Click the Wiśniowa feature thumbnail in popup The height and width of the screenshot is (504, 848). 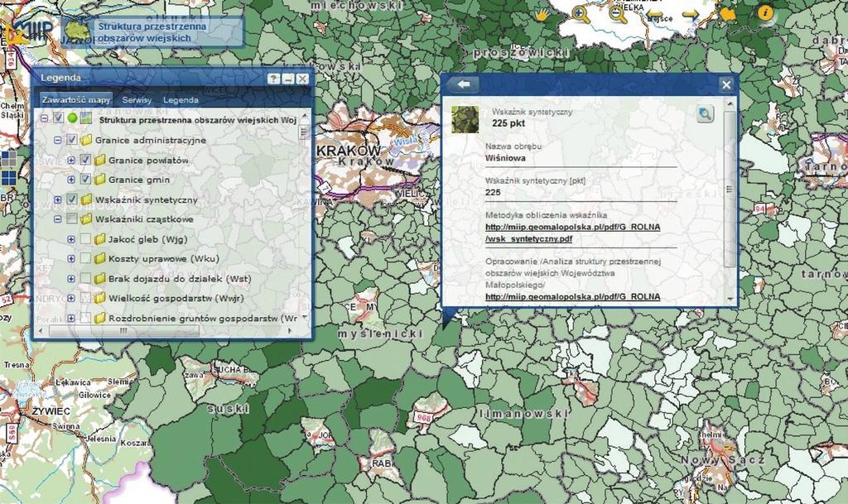(465, 119)
